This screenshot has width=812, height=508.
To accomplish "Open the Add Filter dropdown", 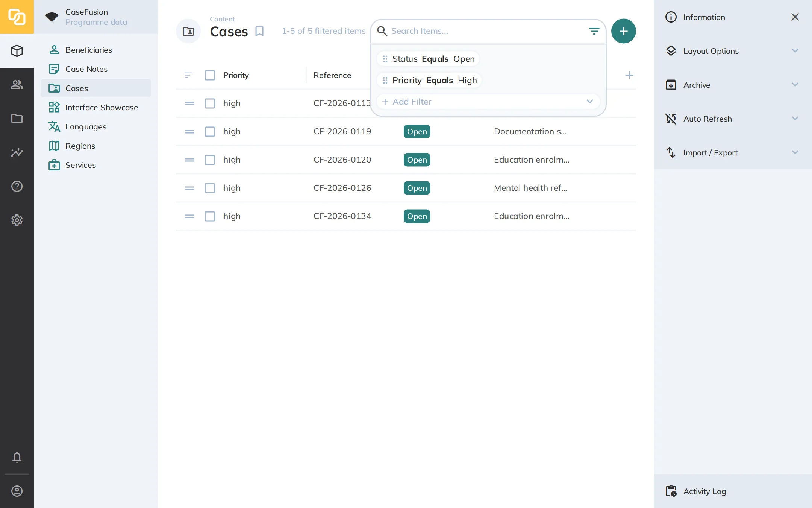I will 488,102.
